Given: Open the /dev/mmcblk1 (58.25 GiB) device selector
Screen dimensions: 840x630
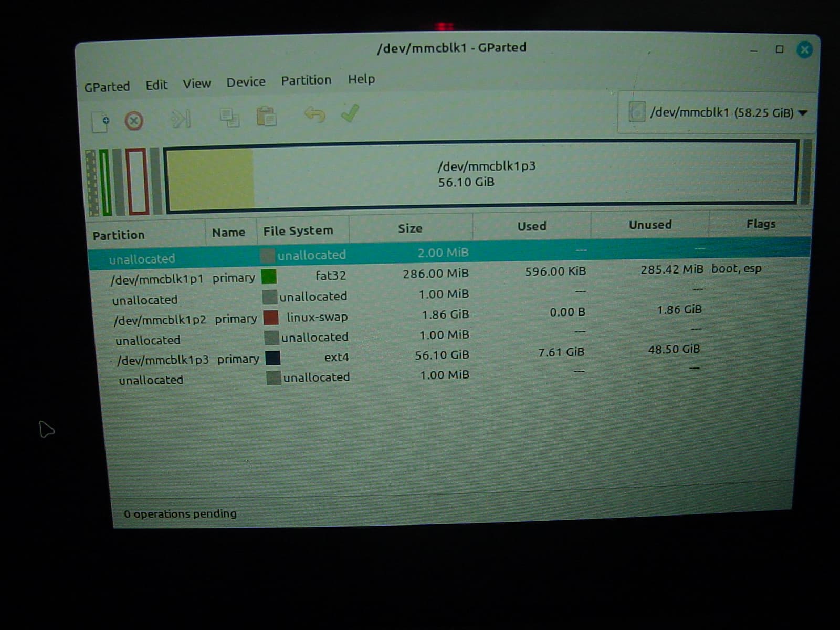Looking at the screenshot, I should (x=718, y=112).
